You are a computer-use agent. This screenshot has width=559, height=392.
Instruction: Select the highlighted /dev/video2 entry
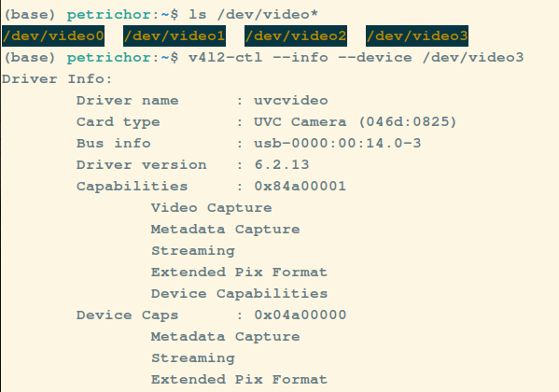click(296, 35)
